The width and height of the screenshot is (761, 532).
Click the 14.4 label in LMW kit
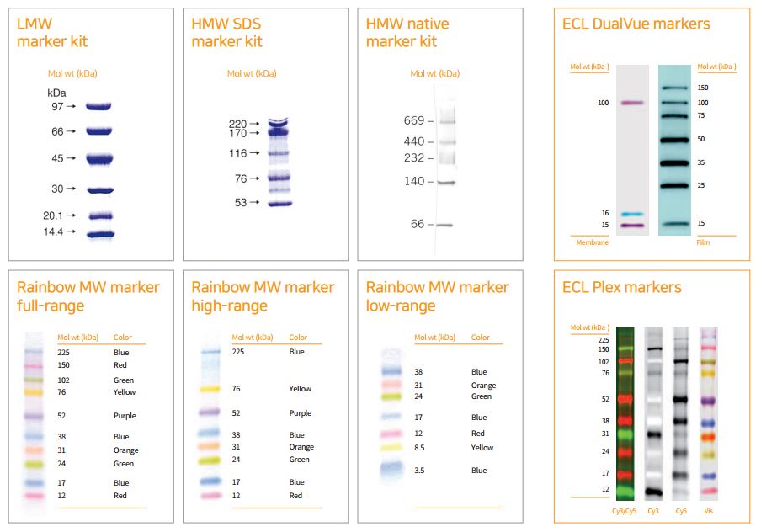click(53, 231)
